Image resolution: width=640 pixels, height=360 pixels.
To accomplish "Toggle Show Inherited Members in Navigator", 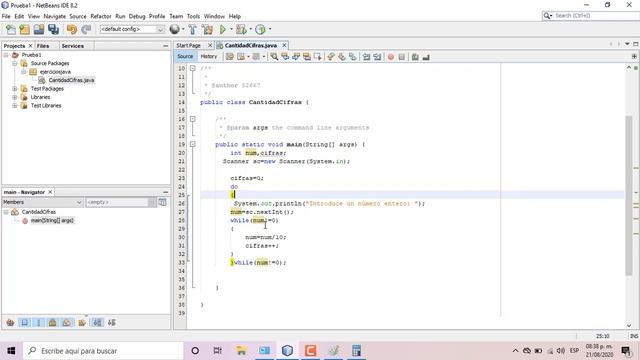I will pyautogui.click(x=11, y=323).
